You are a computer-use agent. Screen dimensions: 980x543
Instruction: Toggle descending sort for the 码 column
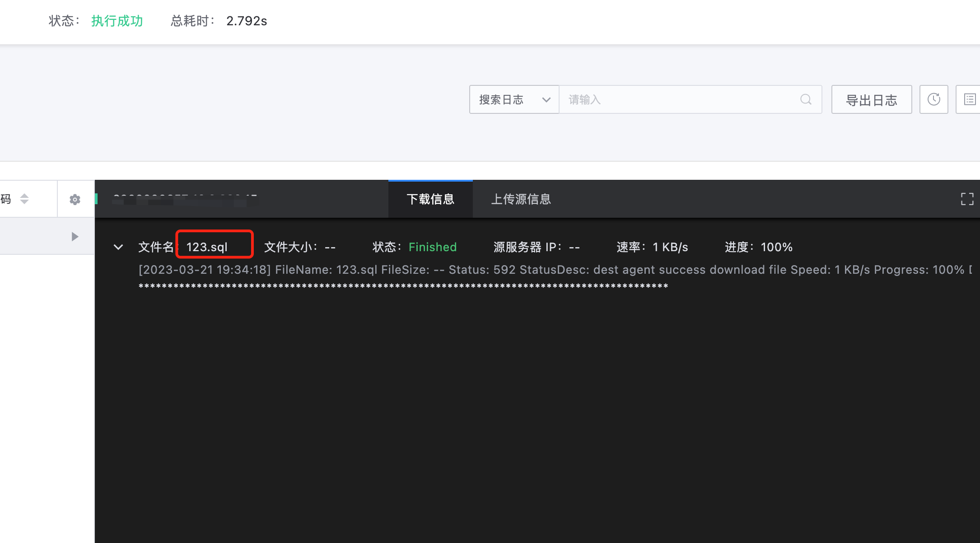point(24,202)
